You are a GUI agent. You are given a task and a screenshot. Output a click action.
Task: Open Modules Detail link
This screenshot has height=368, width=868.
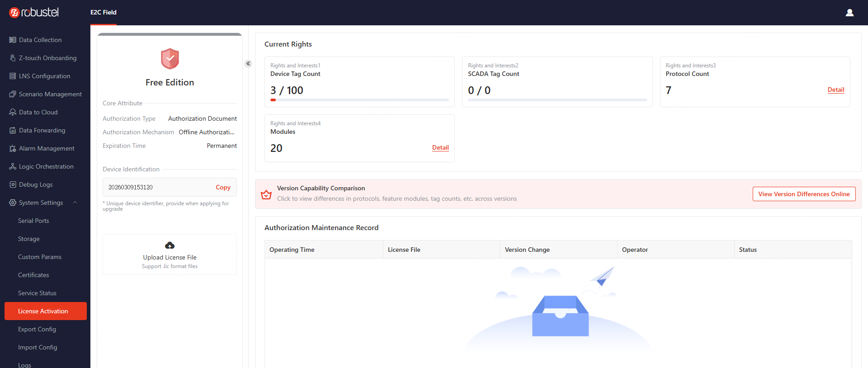coord(440,148)
